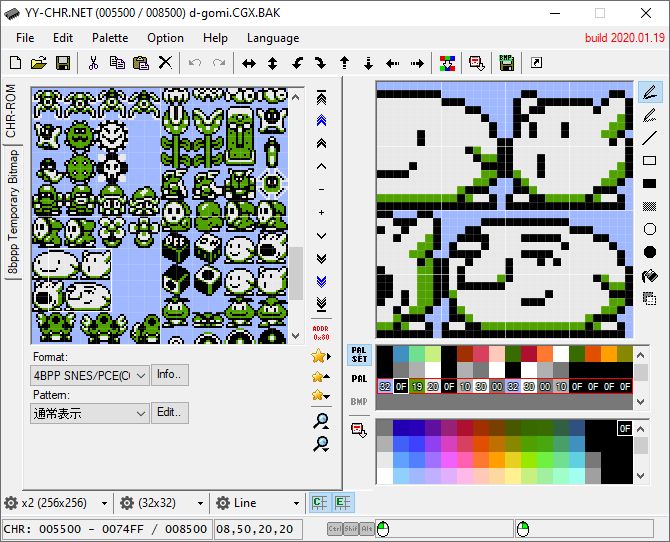The width and height of the screenshot is (670, 542).
Task: Toggle the C grid display button
Action: [x=320, y=503]
